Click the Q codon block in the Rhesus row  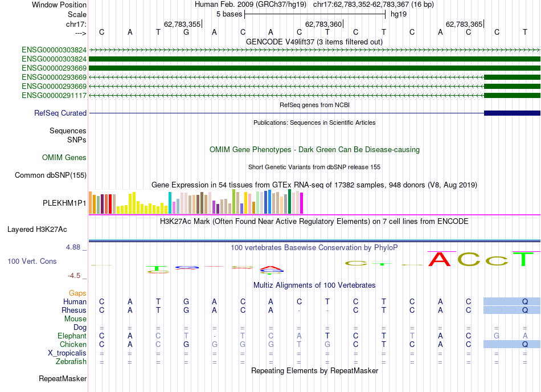(512, 310)
